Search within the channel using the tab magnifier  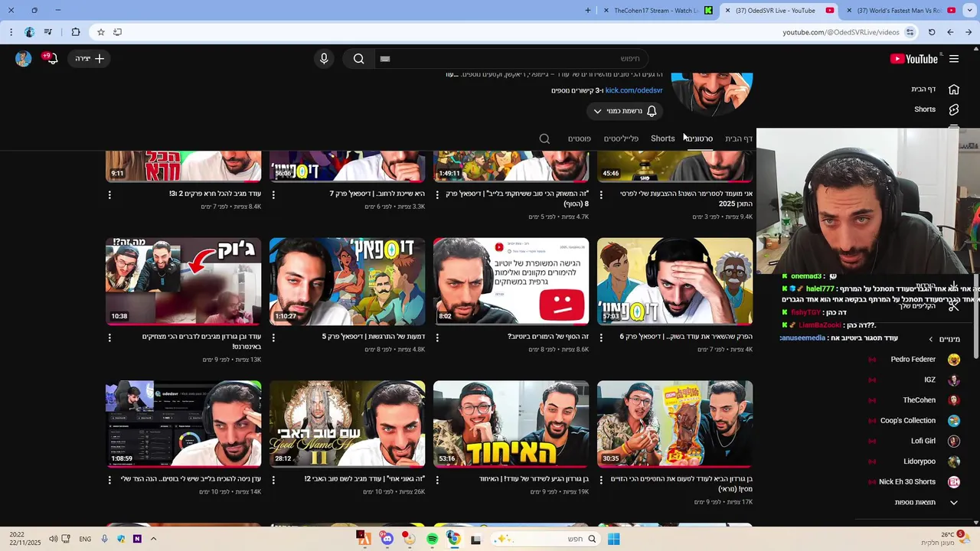point(544,139)
